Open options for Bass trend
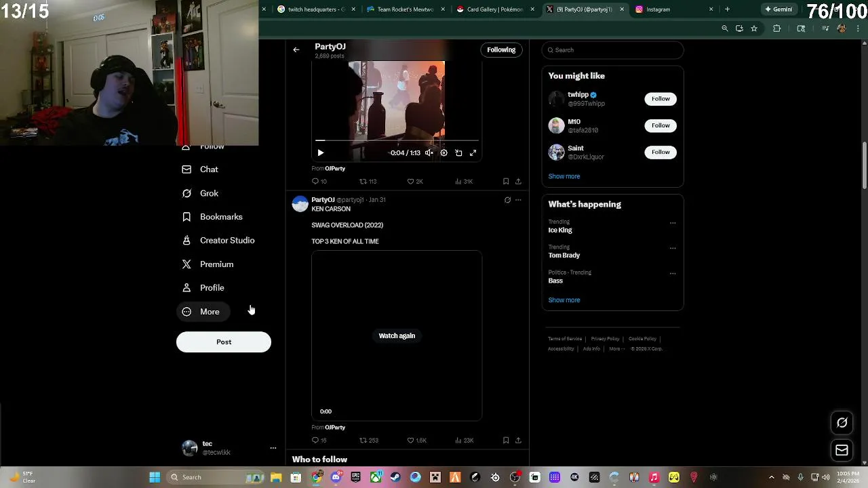Image resolution: width=868 pixels, height=488 pixels. [x=673, y=274]
